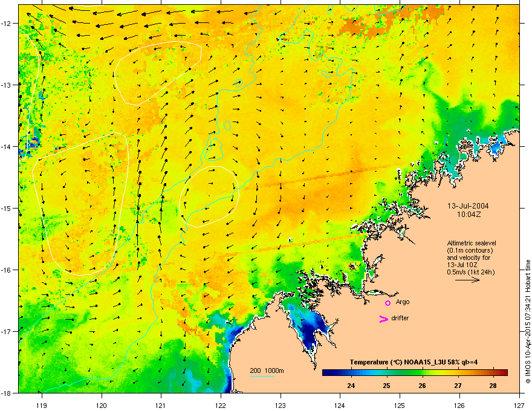Click the latitude axis label -13
The width and height of the screenshot is (532, 411).
[x=7, y=85]
